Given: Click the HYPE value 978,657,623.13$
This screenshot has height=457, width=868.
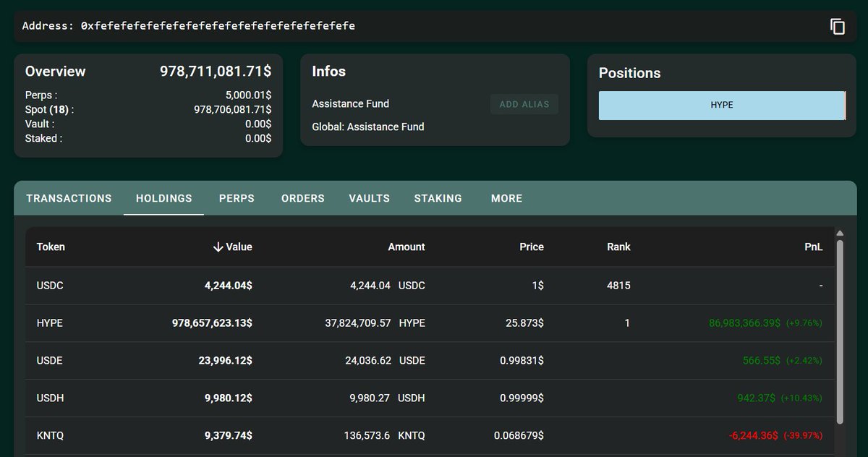Looking at the screenshot, I should coord(212,323).
